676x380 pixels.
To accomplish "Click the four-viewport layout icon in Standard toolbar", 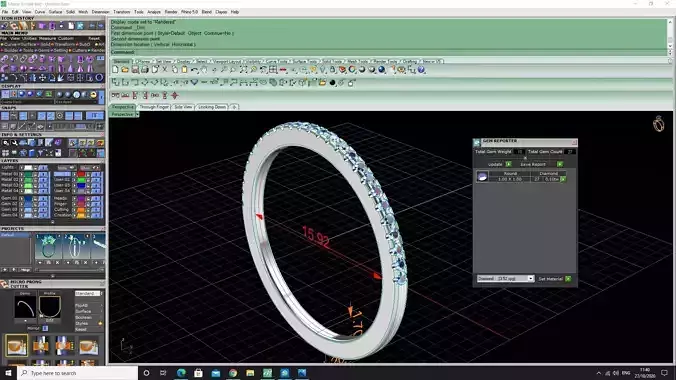I will pos(273,69).
